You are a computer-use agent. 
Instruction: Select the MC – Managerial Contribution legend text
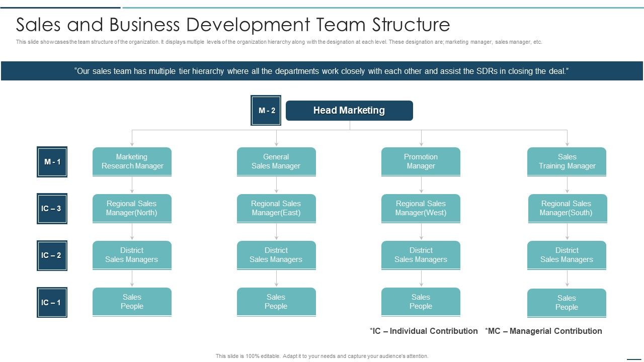coord(543,331)
